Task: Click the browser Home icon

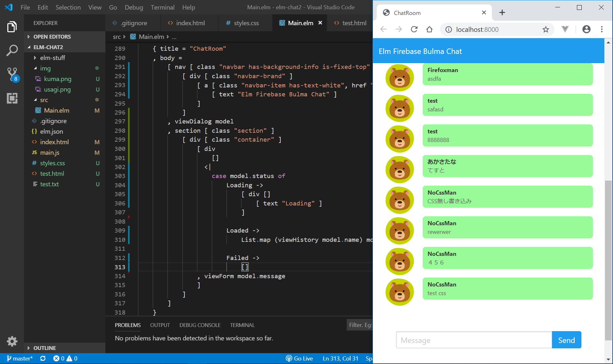Action: click(429, 29)
